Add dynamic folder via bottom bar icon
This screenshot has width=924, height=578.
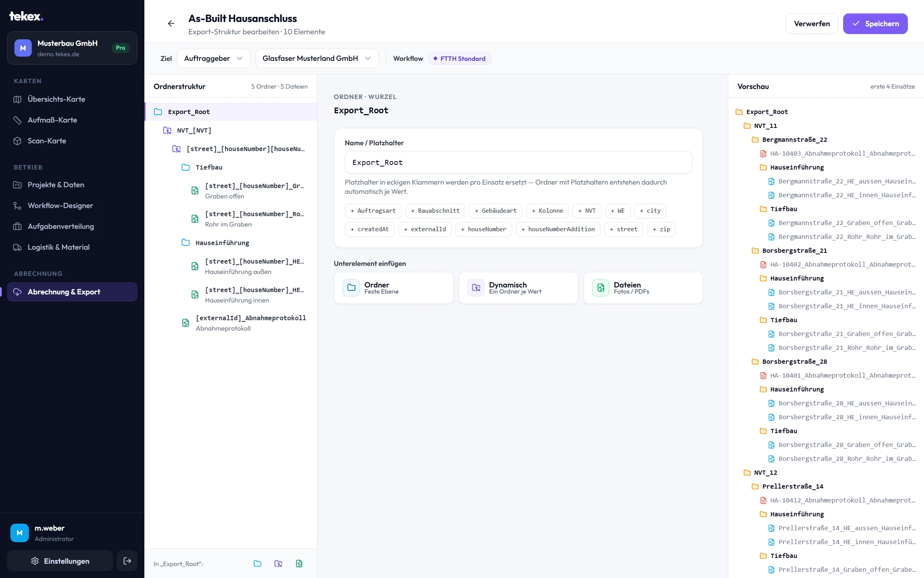[278, 564]
